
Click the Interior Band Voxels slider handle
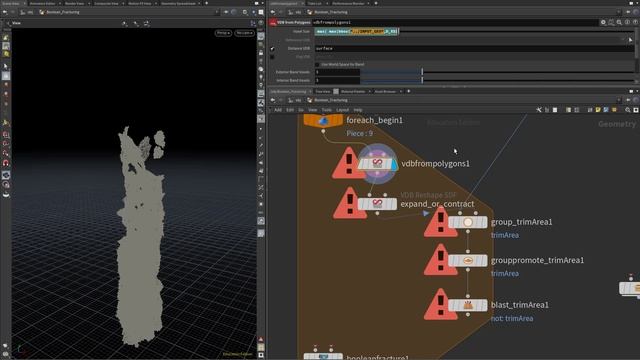tap(422, 80)
